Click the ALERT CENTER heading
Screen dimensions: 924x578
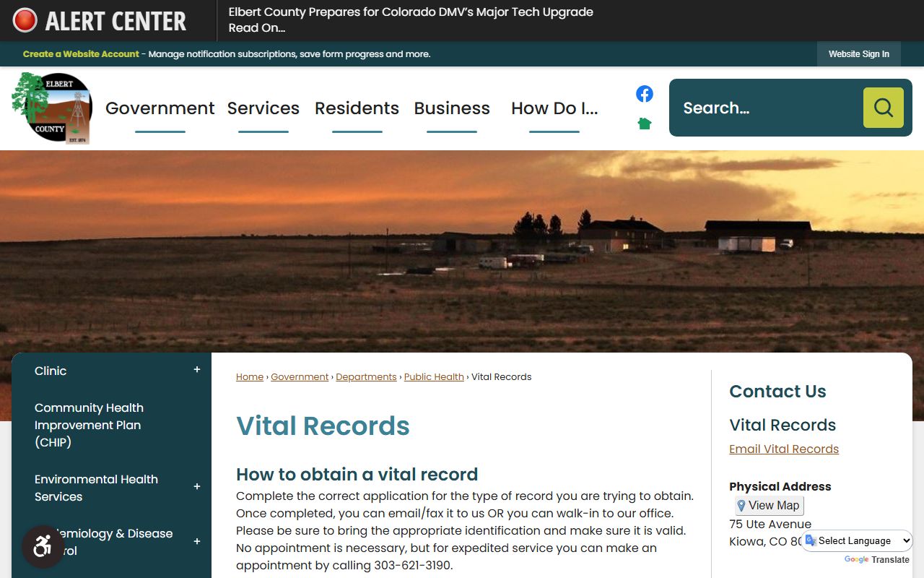click(115, 21)
